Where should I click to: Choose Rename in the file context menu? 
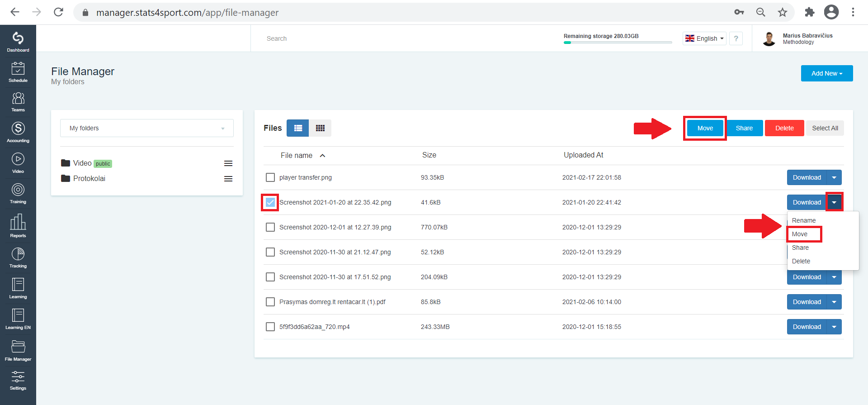click(x=804, y=220)
